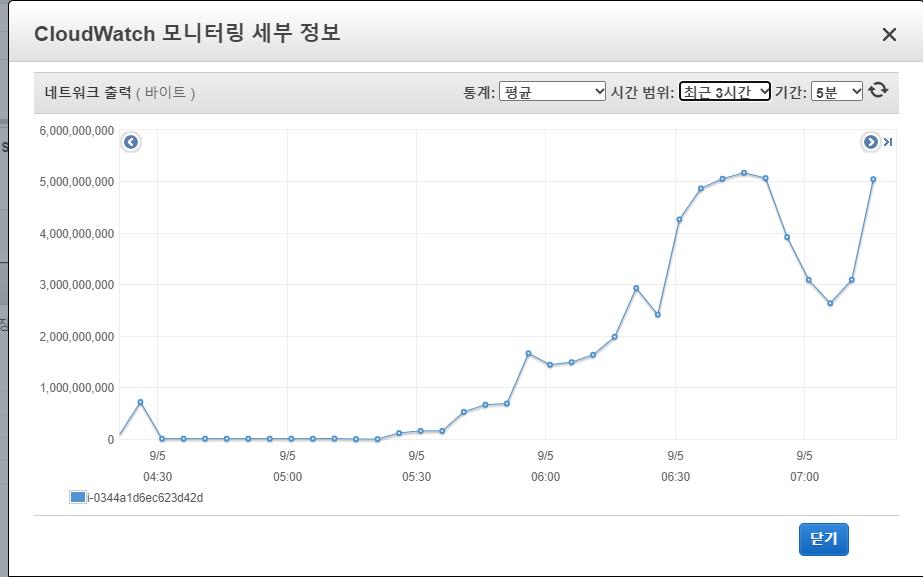Open the 시간 범위 dropdown showing 최근 3시간

pyautogui.click(x=724, y=92)
